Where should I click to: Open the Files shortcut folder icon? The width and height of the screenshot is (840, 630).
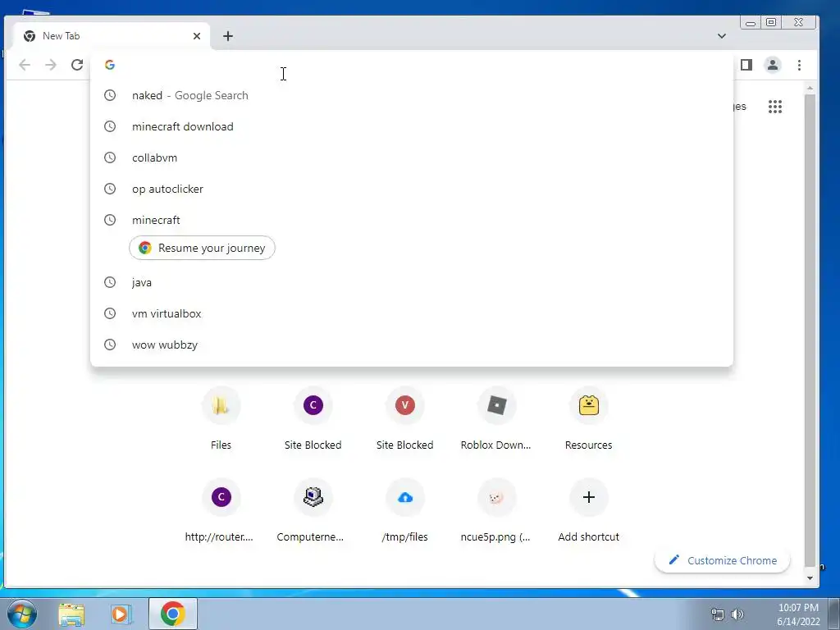tap(221, 405)
